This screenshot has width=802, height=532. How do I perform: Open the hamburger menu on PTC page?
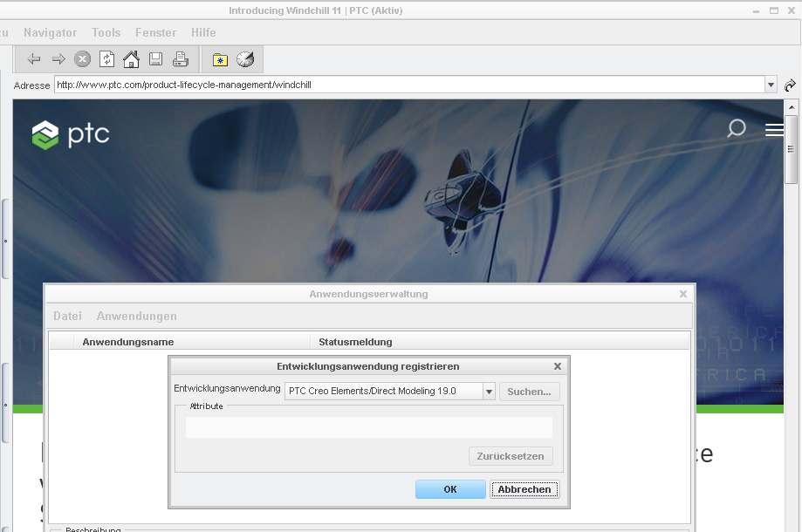774,130
